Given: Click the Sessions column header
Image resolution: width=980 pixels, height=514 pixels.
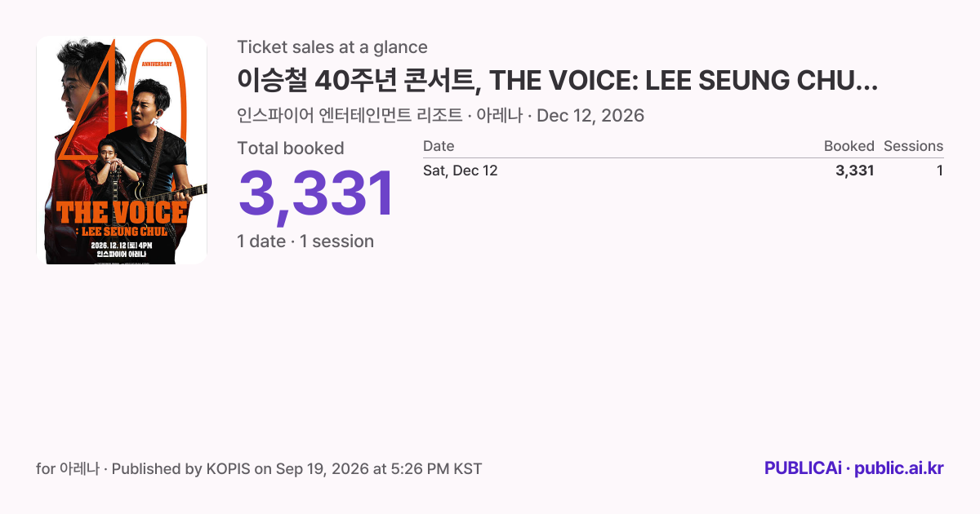Looking at the screenshot, I should [x=913, y=146].
